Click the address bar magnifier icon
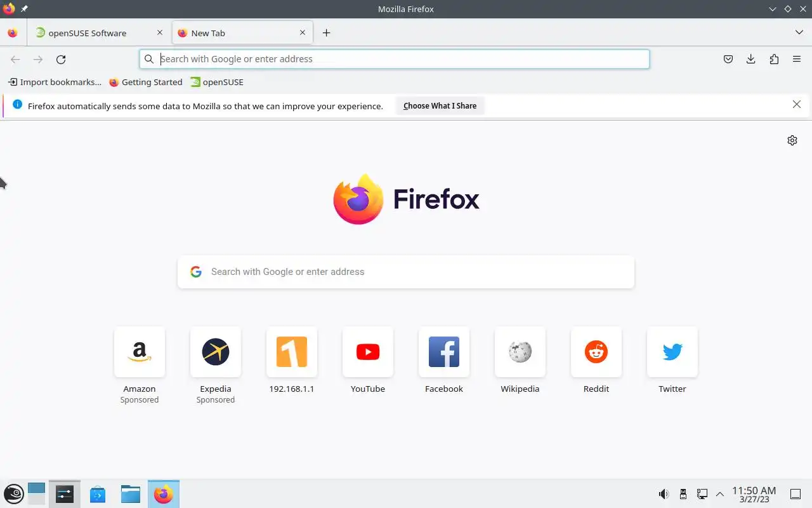 point(149,59)
